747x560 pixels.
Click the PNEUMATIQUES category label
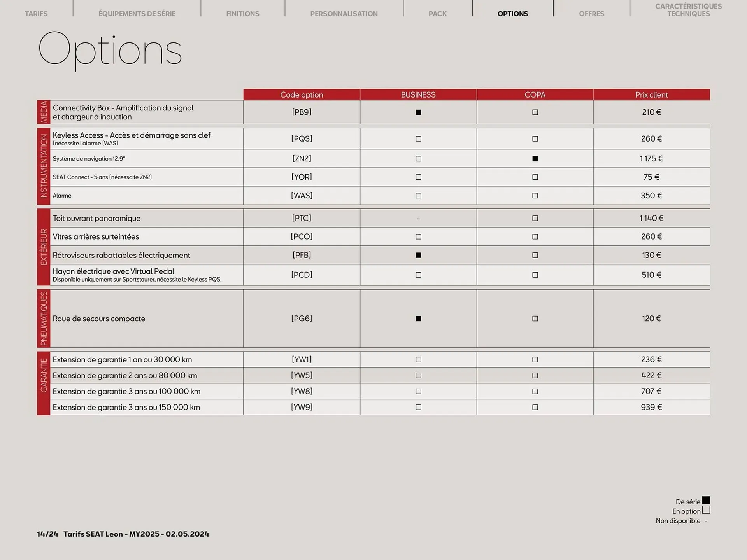coord(44,318)
